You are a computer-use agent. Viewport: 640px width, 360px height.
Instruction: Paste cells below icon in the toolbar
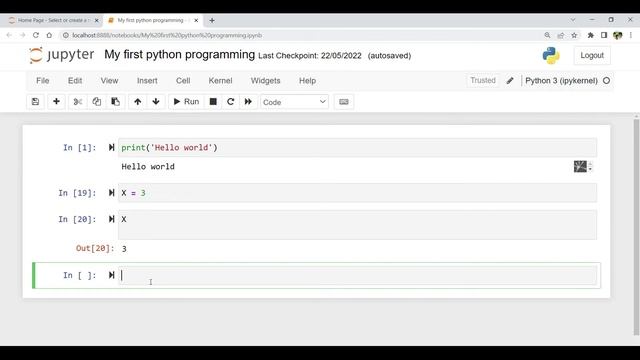[x=116, y=102]
